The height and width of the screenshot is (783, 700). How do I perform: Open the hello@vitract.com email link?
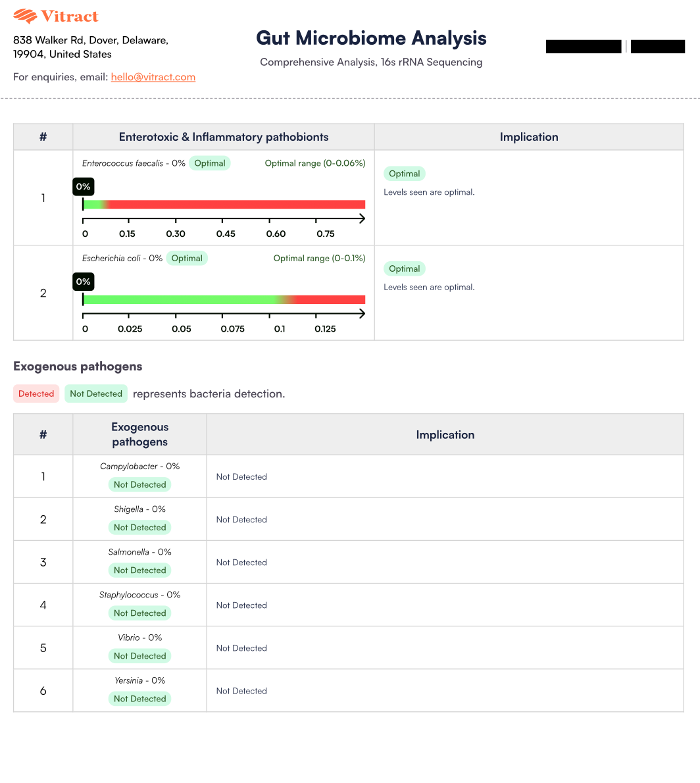click(x=153, y=77)
